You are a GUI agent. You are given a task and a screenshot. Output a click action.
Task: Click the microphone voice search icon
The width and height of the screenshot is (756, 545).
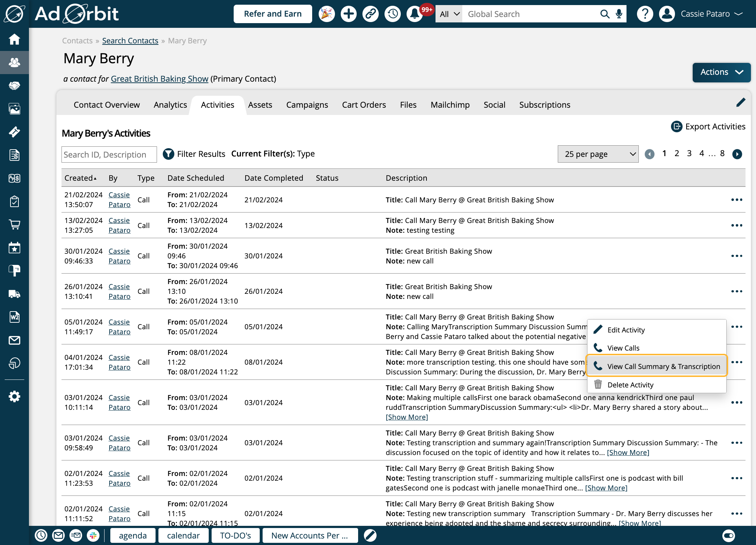[619, 14]
